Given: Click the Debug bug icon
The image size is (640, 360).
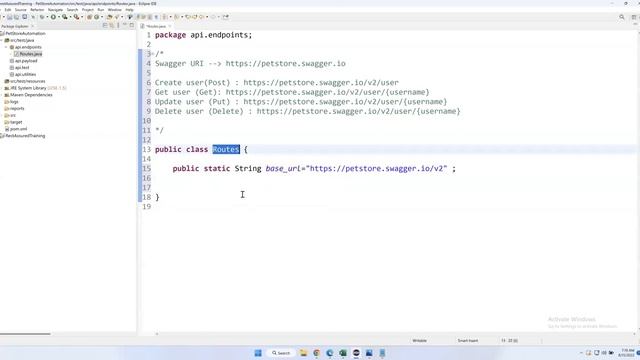Looking at the screenshot, I should coord(42,17).
